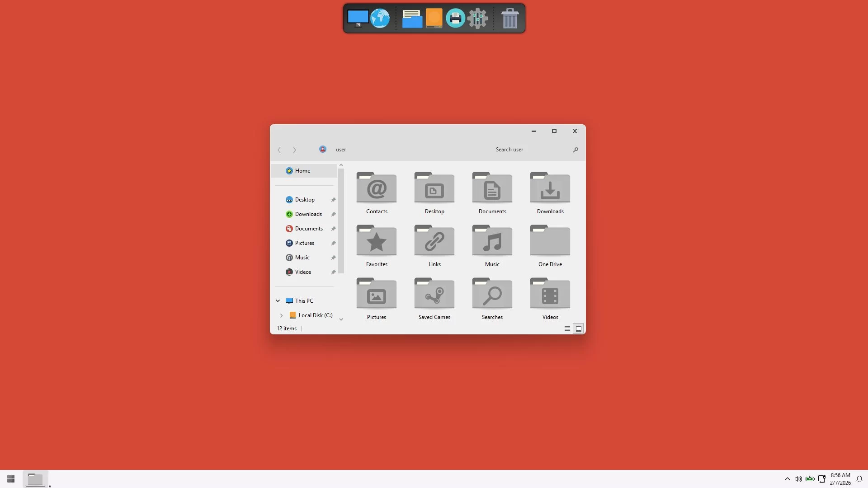Open the Links folder icon
This screenshot has width=868, height=488.
434,241
